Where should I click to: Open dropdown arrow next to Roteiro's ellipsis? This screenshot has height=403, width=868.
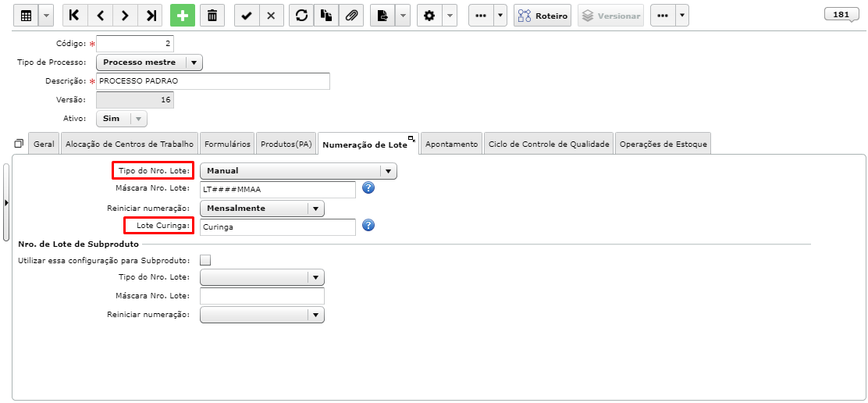click(x=500, y=16)
